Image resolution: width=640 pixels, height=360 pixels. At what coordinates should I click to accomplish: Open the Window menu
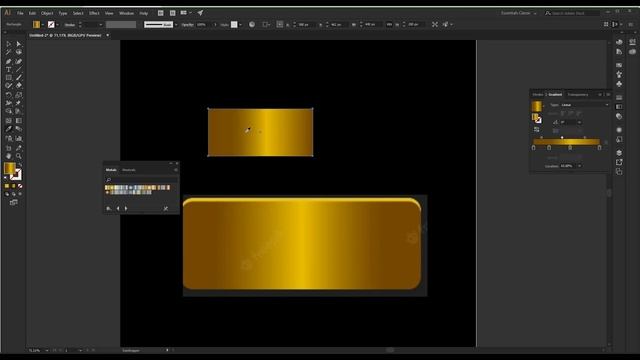(126, 13)
